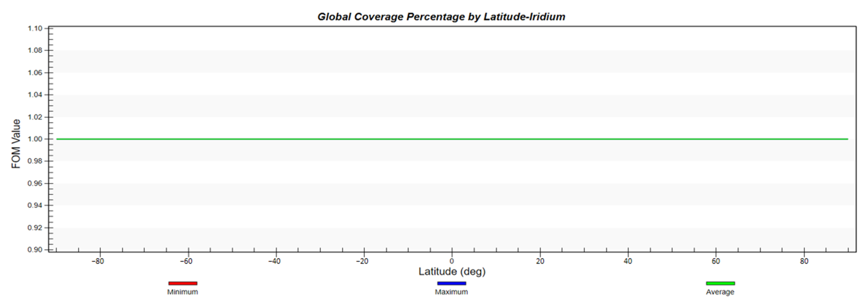
Task: Click the -40 tick label on the latitude axis
Action: [274, 261]
